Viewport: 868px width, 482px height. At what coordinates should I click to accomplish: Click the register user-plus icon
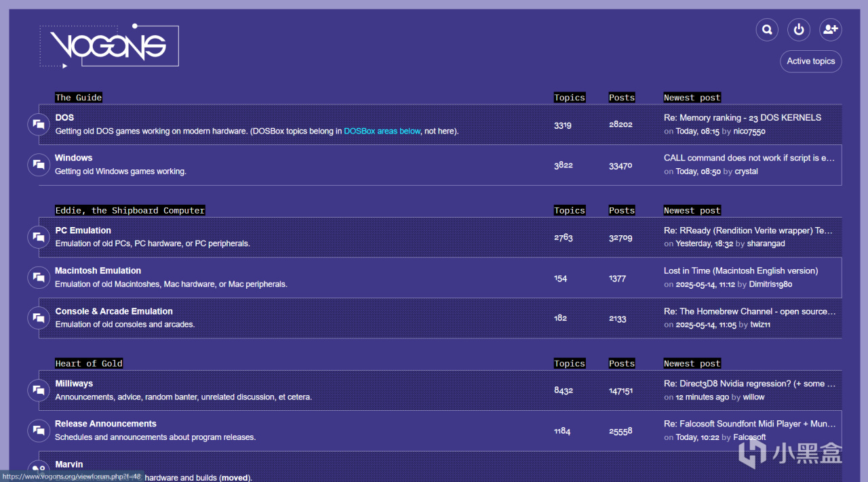point(831,30)
